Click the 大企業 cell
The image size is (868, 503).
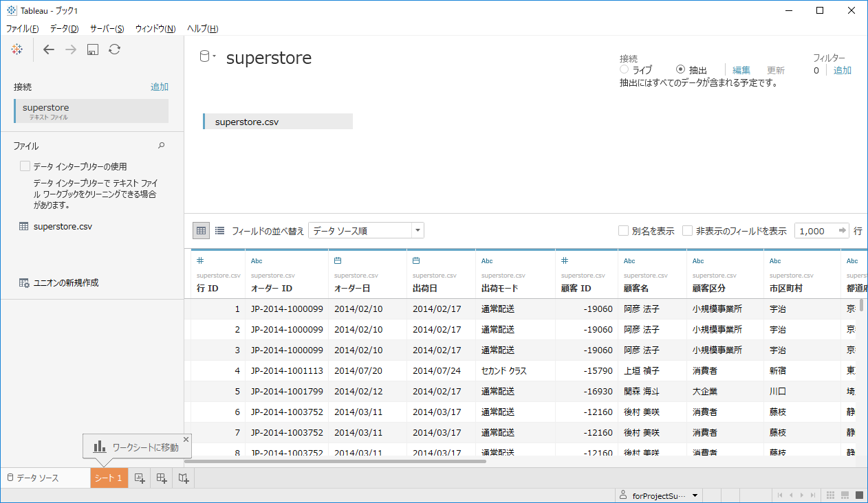coord(725,391)
